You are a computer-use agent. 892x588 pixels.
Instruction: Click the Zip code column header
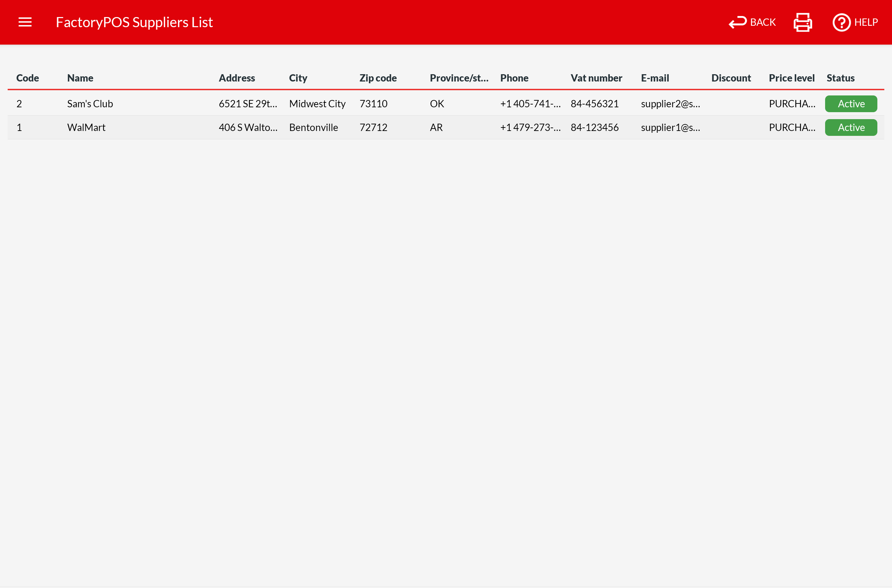coord(378,78)
